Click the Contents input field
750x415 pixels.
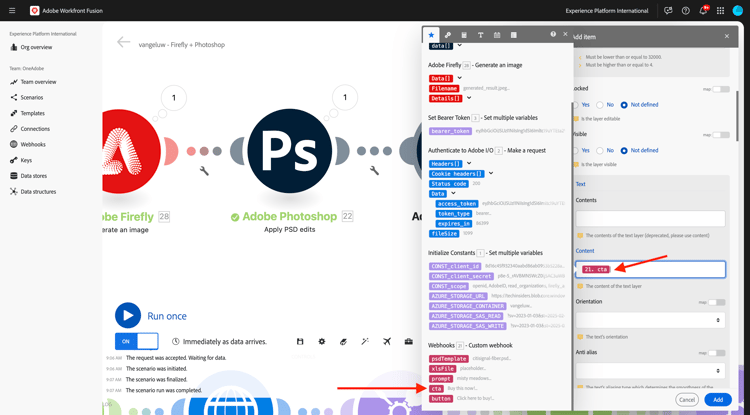(650, 218)
